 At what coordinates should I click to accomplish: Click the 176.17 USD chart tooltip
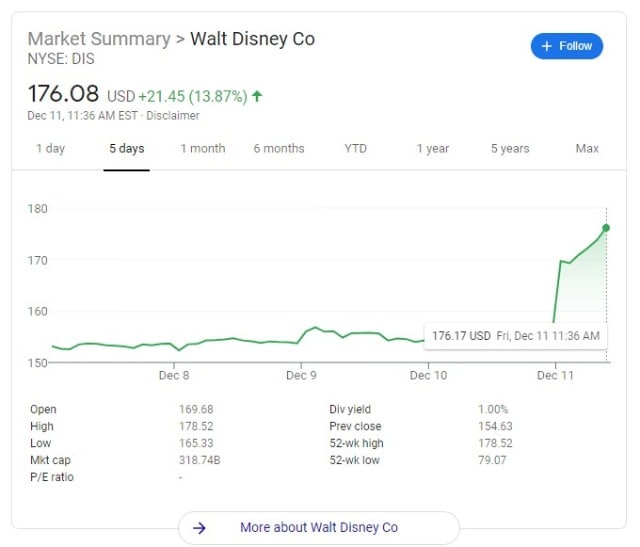pyautogui.click(x=516, y=336)
